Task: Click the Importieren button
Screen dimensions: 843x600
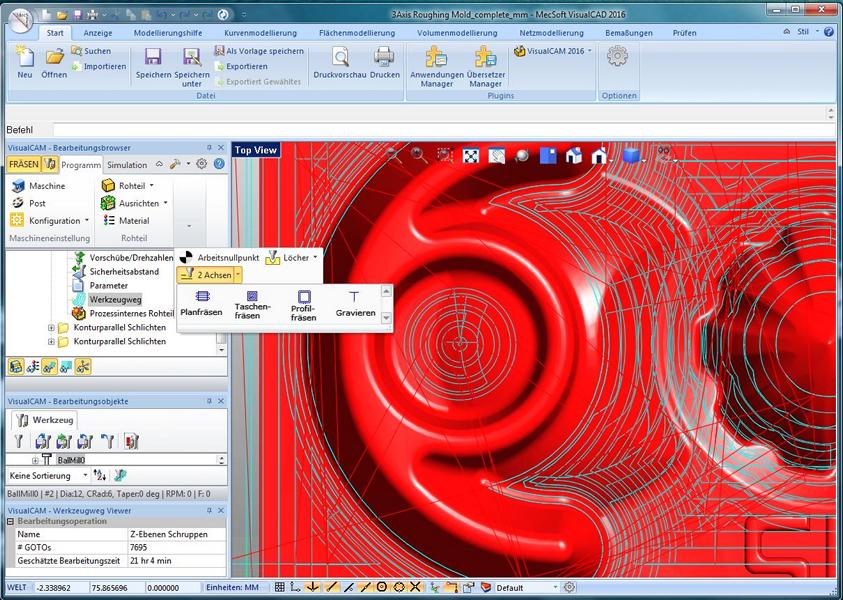Action: coord(99,66)
